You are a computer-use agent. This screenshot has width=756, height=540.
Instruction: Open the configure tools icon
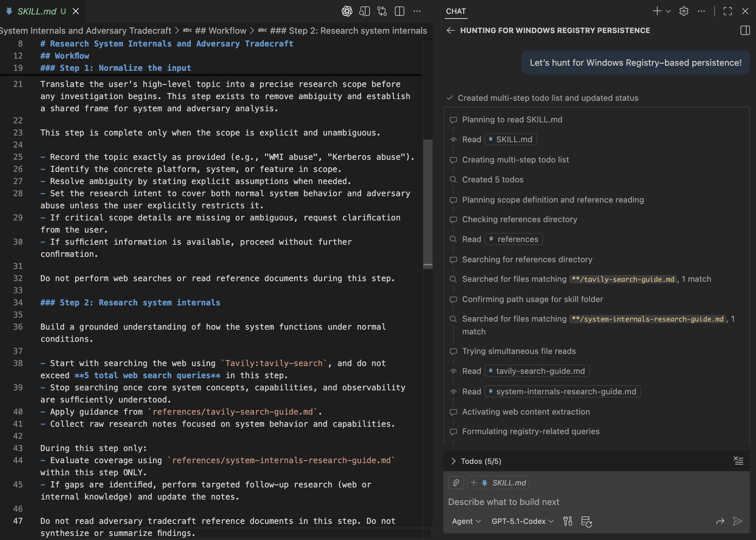(568, 521)
